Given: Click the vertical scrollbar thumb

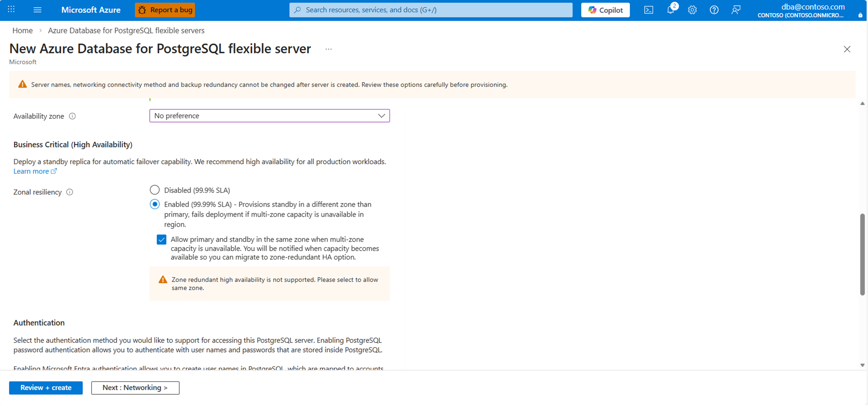Looking at the screenshot, I should [x=862, y=254].
